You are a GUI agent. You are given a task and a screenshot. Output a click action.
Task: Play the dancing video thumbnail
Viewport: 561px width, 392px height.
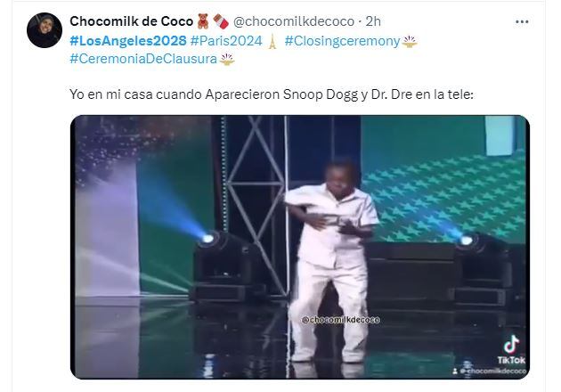coord(300,247)
